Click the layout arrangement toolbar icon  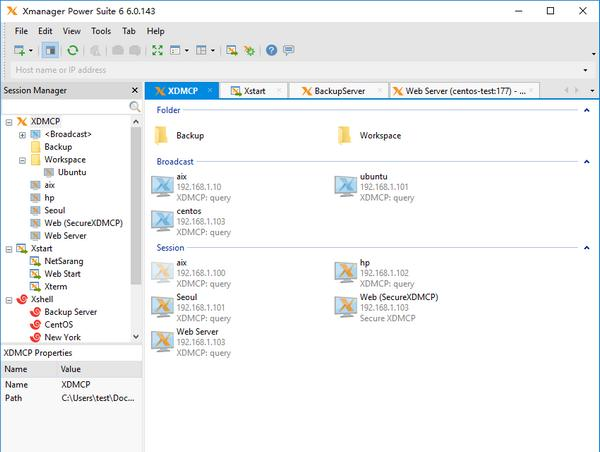coord(201,50)
